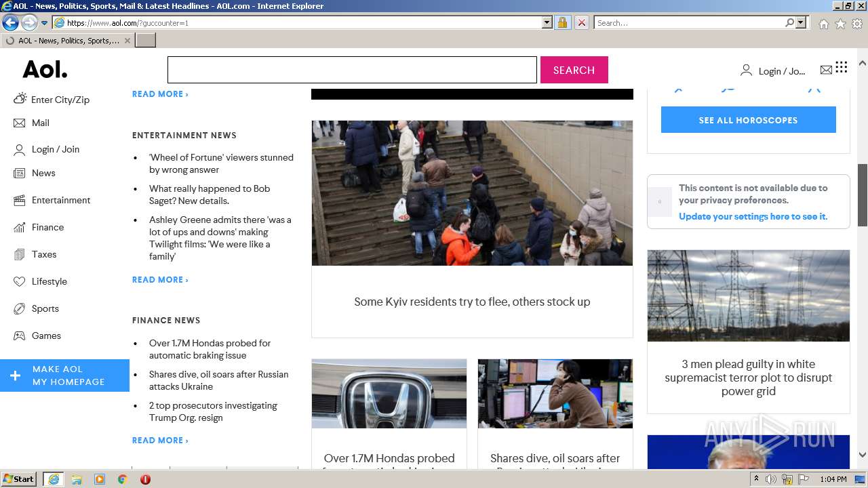Open recent pages dropdown next to Forward
The height and width of the screenshot is (488, 868).
[x=44, y=22]
